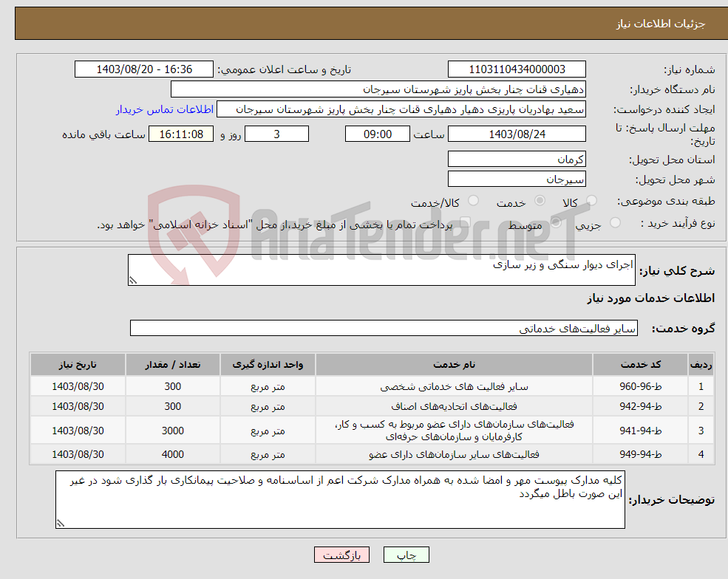Click the buyer notes text area
Viewport: 728px width, 579px height.
click(340, 500)
